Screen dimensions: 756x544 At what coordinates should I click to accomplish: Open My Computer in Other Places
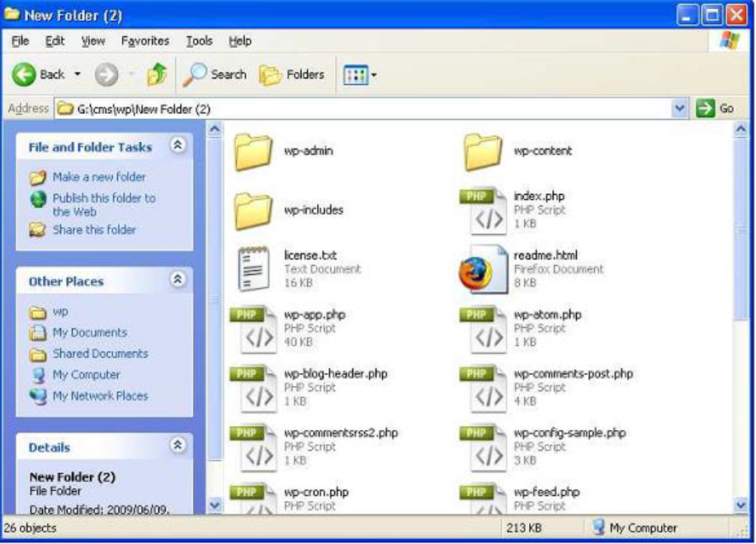[87, 375]
